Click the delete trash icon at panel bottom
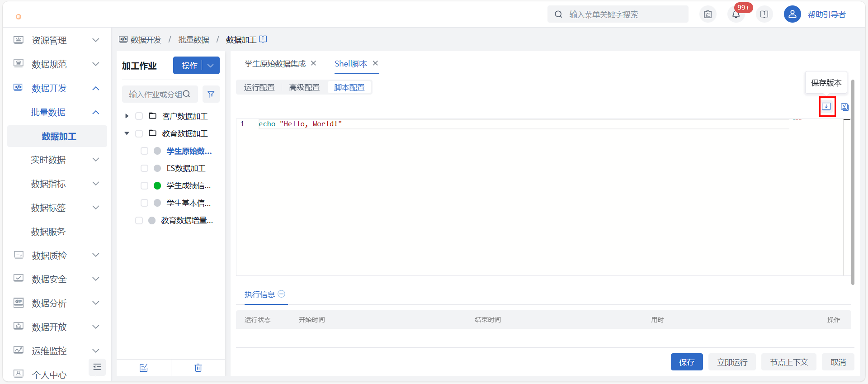This screenshot has height=384, width=868. pos(198,368)
